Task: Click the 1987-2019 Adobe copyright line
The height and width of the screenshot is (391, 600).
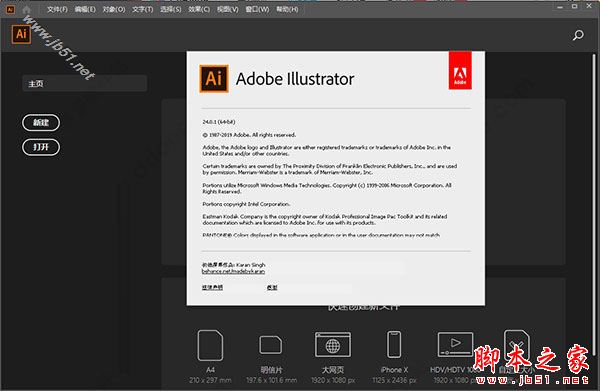Action: pyautogui.click(x=249, y=135)
